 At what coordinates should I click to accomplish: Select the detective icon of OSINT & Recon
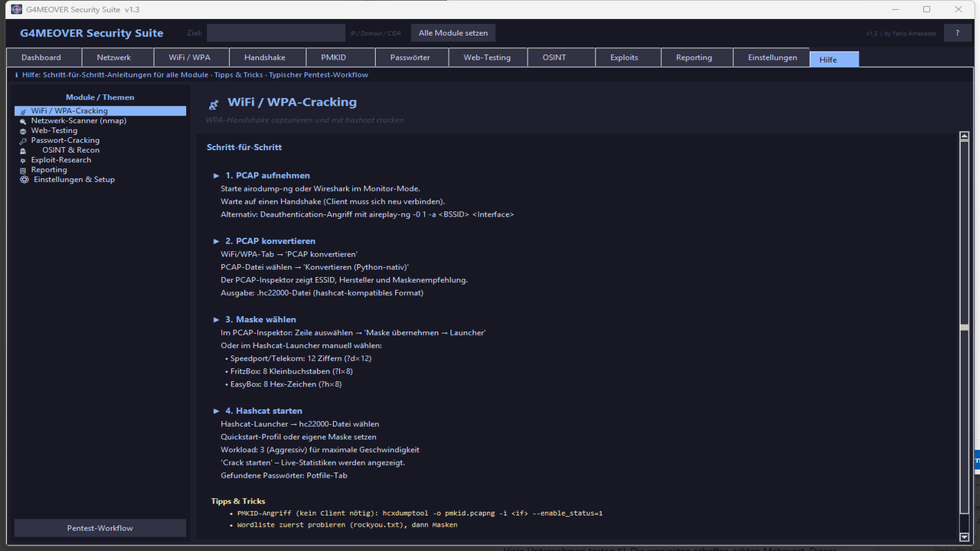point(24,151)
